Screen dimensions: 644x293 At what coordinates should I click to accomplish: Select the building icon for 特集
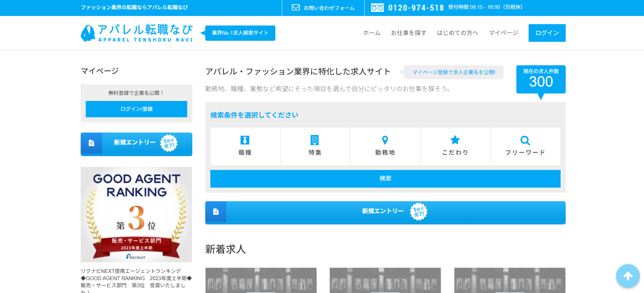tap(315, 140)
